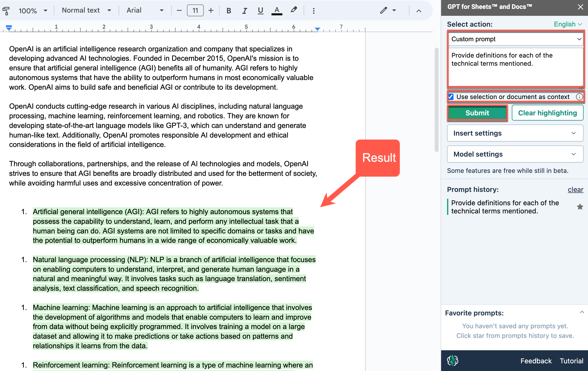The width and height of the screenshot is (588, 371).
Task: Uncheck Use selection or document as context
Action: [x=451, y=97]
